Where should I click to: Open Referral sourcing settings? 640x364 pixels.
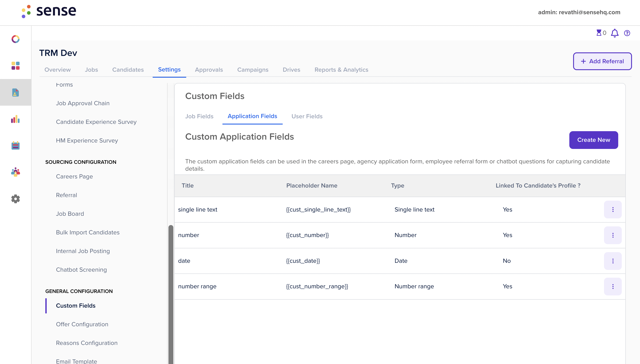(66, 195)
